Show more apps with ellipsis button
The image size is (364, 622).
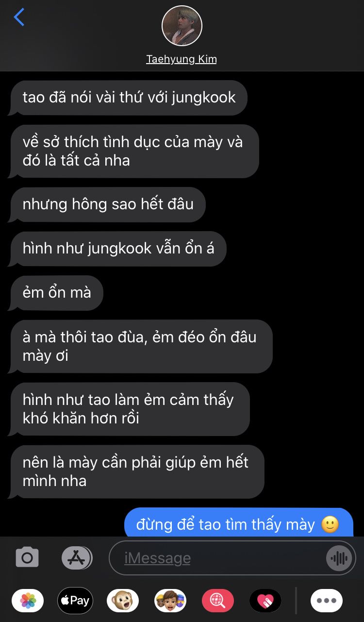327,601
